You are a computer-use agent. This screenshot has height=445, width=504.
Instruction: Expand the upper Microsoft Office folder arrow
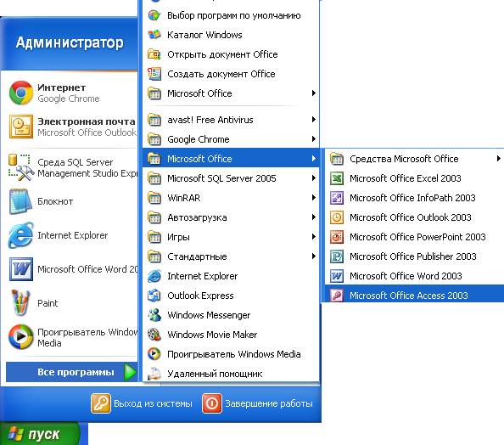click(x=314, y=93)
